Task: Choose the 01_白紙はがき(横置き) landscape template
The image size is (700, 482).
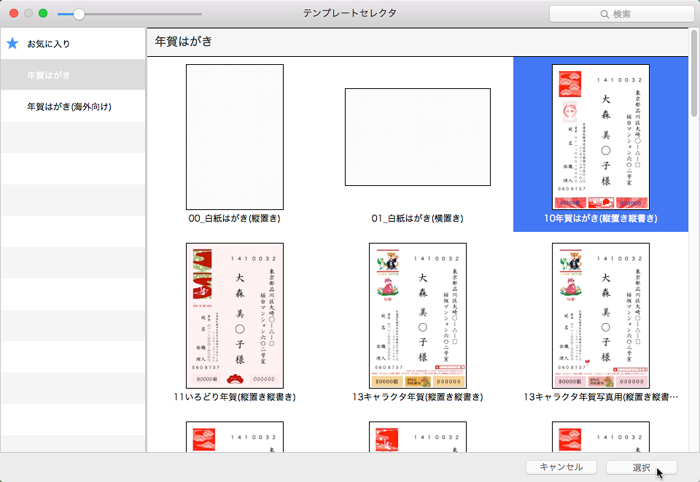Action: tap(417, 137)
